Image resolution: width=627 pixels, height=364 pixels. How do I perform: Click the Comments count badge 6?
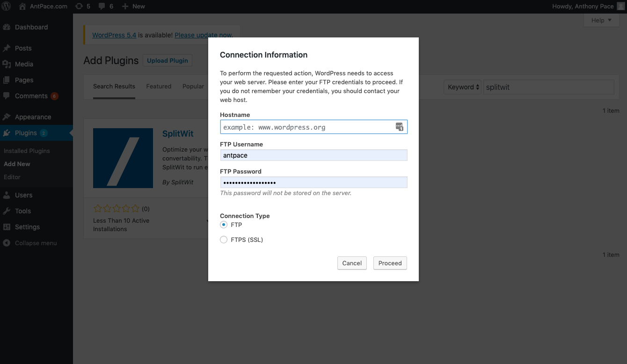[x=54, y=96]
